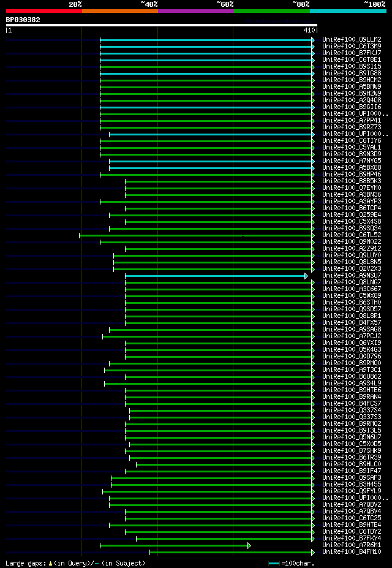This screenshot has width=392, height=568.
Task: Click the red 20% legend segment
Action: click(x=44, y=11)
